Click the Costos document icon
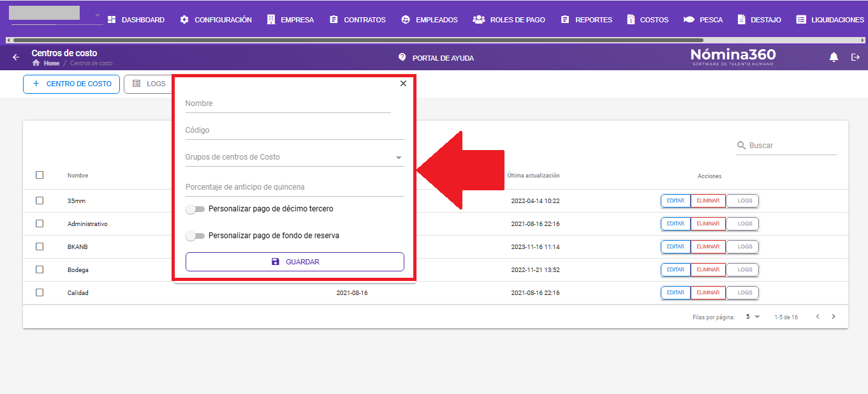The height and width of the screenshot is (394, 868). coord(631,20)
